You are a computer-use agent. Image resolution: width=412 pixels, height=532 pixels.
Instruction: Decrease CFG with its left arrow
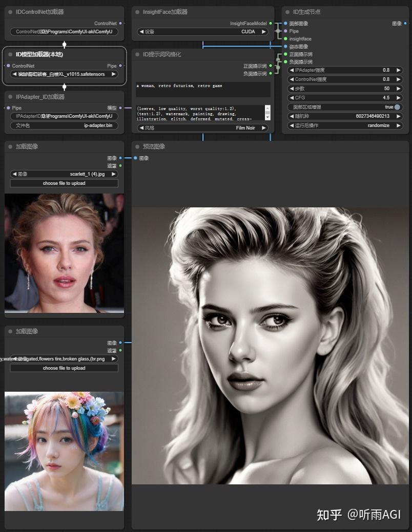[292, 98]
